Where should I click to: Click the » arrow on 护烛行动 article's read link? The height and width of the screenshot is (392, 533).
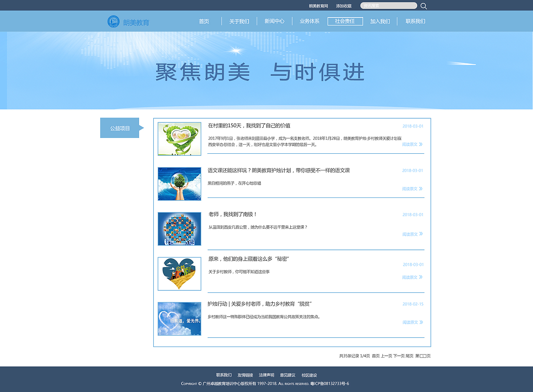click(422, 322)
